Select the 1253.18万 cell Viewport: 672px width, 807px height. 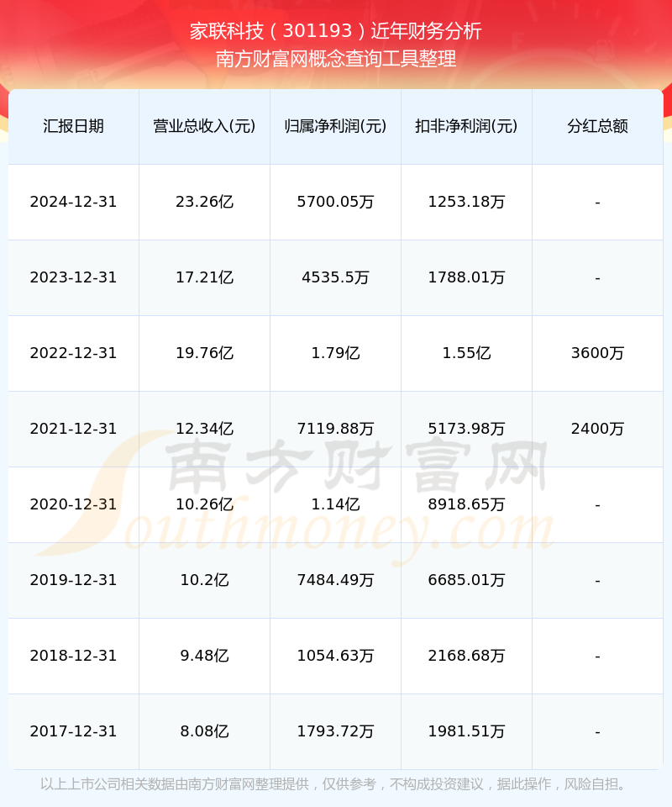tap(466, 202)
